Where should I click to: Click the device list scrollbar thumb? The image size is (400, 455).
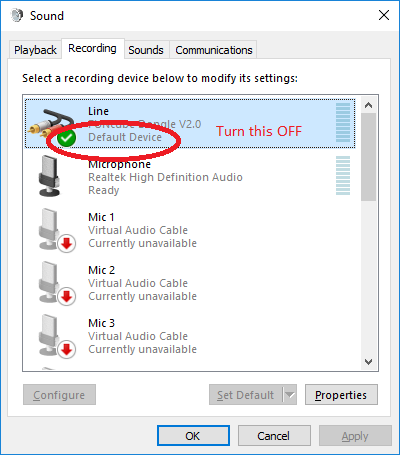[368, 157]
